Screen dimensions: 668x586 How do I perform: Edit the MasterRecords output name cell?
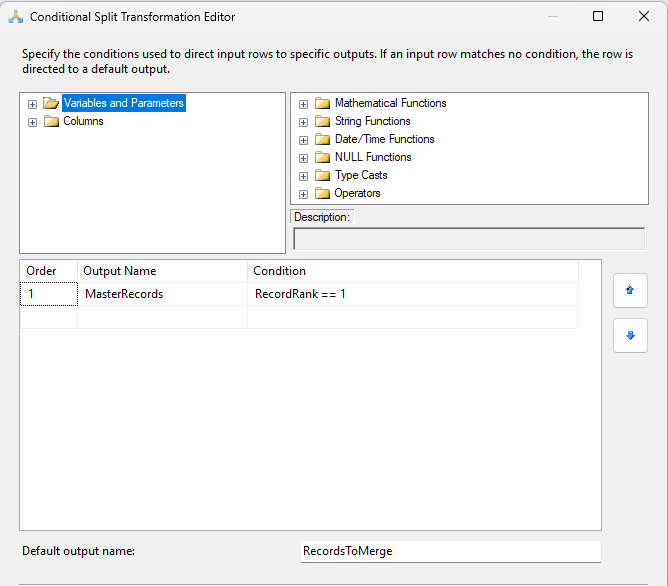click(161, 294)
